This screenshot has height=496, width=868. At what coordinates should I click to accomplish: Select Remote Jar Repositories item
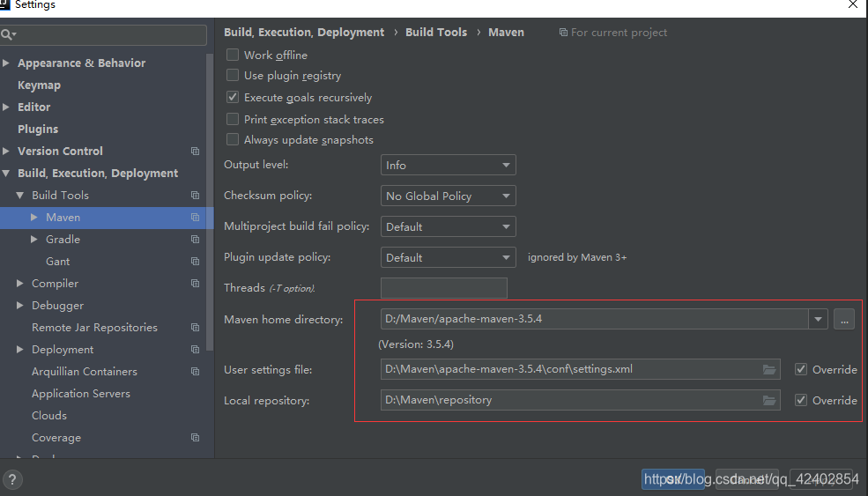[x=94, y=328]
